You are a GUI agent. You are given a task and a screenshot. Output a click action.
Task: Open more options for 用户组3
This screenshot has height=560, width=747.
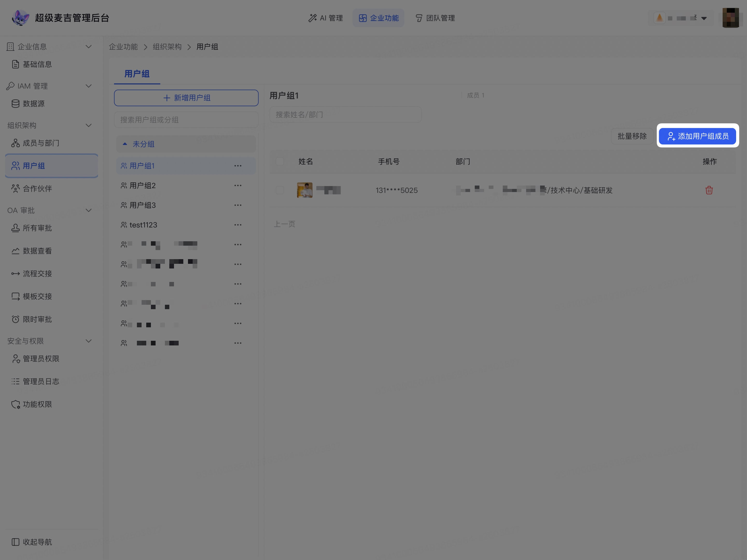point(238,205)
